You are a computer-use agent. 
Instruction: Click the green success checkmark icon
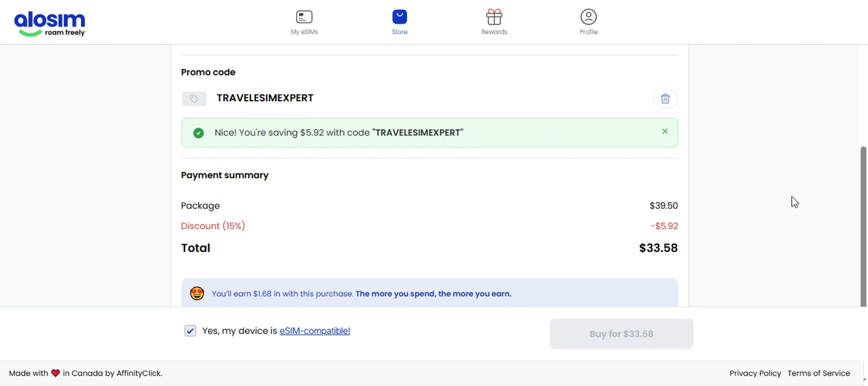pos(198,133)
